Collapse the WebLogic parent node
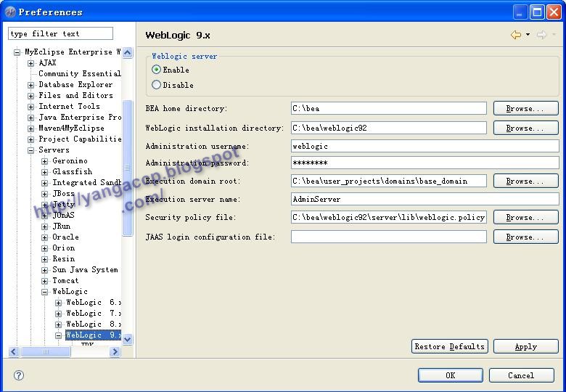 [x=44, y=292]
